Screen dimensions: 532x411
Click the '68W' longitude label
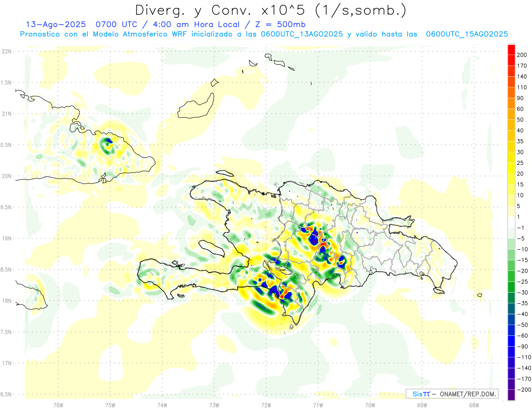coord(473,405)
